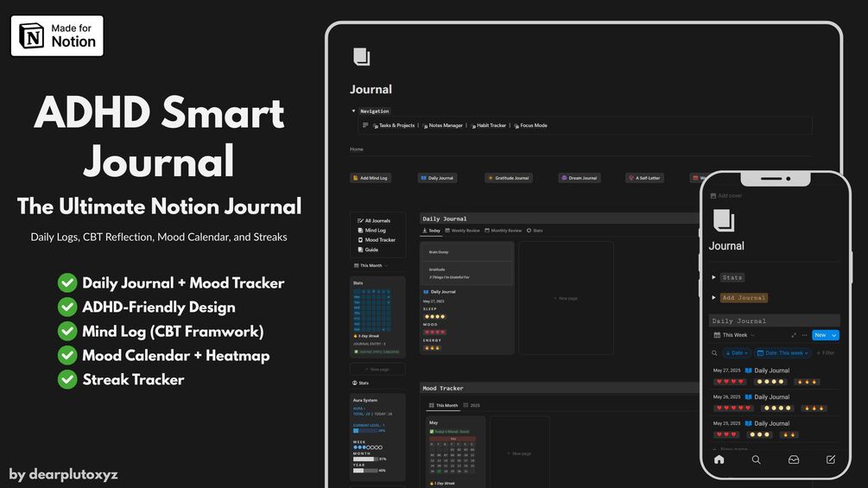Viewport: 868px width, 488px height.
Task: Open the Stats heatmap card in sidebar
Action: tap(377, 316)
